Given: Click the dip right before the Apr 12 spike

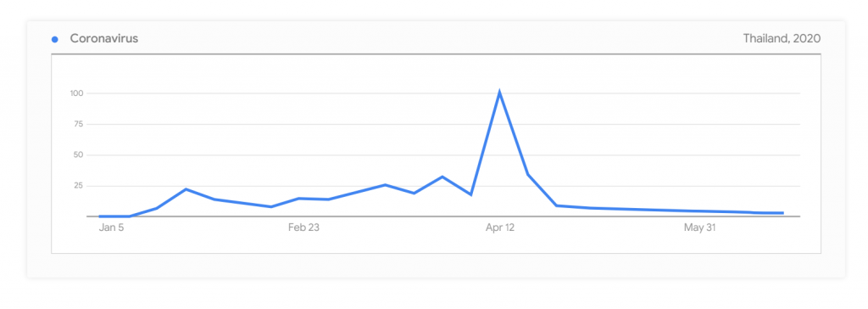Looking at the screenshot, I should (x=470, y=194).
